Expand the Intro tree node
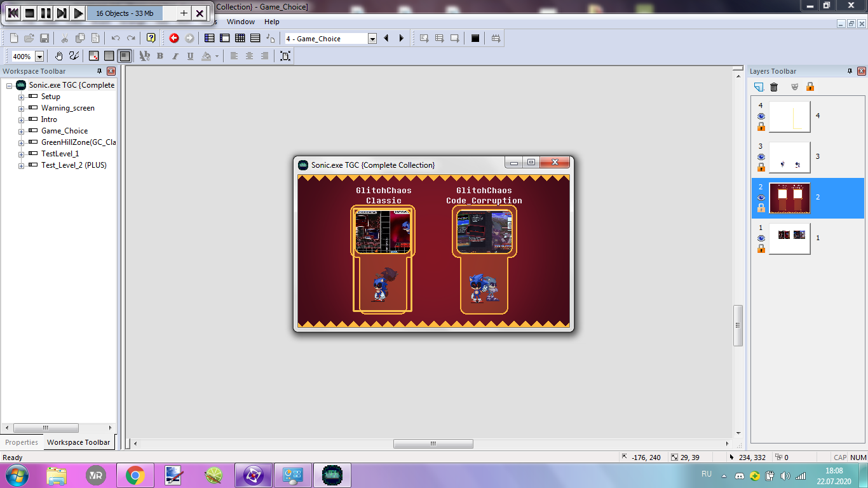The image size is (868, 488). click(x=22, y=119)
